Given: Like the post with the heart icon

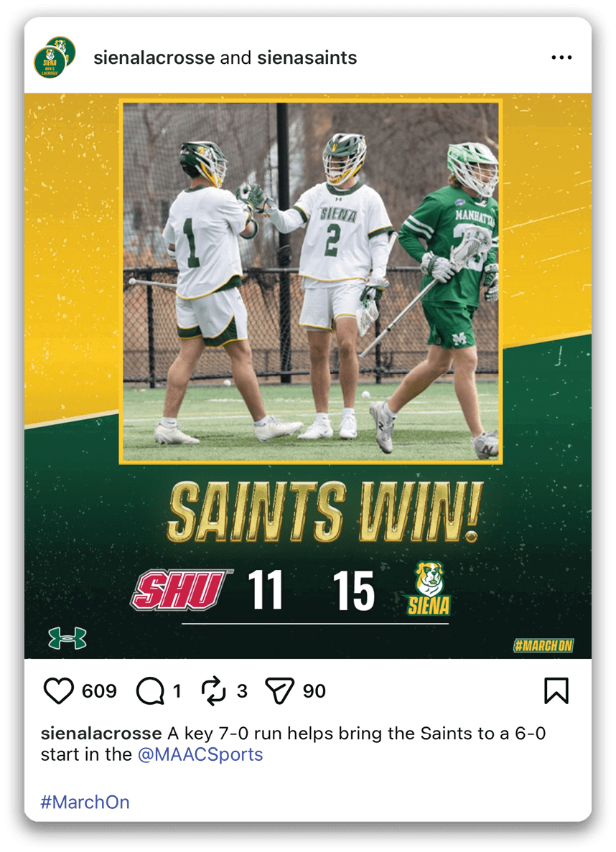Looking at the screenshot, I should (x=58, y=691).
